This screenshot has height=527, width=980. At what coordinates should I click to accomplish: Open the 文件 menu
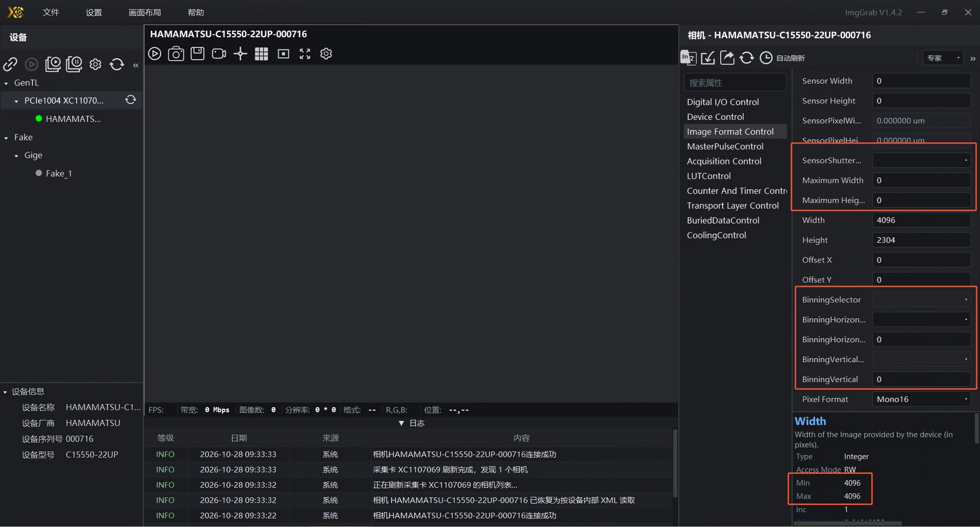(x=51, y=12)
